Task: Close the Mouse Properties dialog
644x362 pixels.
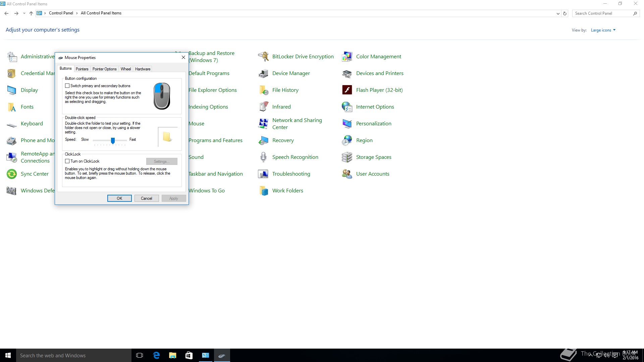Action: coord(183,57)
